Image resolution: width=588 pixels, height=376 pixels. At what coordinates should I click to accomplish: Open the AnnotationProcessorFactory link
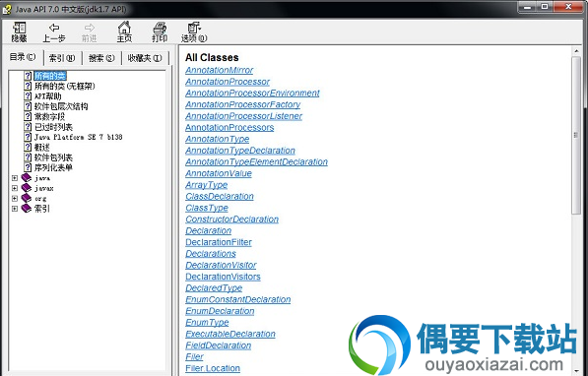click(x=243, y=104)
